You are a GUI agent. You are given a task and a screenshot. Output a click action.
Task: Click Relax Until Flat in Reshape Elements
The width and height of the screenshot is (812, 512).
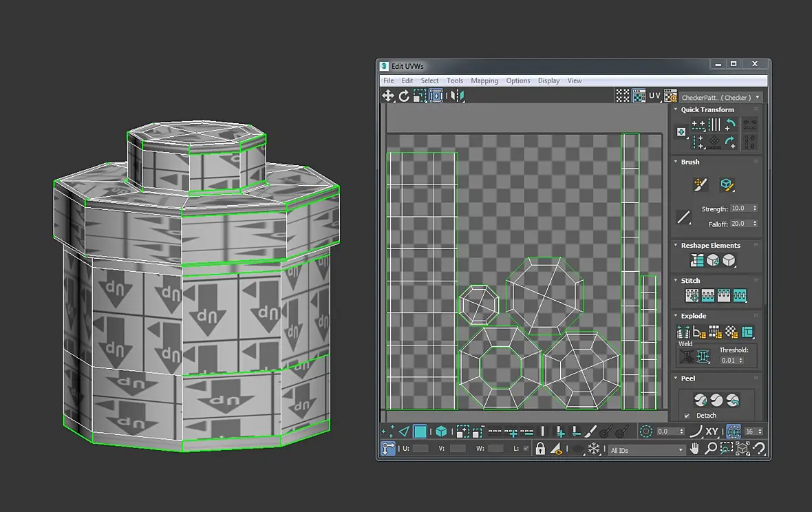coord(713,260)
